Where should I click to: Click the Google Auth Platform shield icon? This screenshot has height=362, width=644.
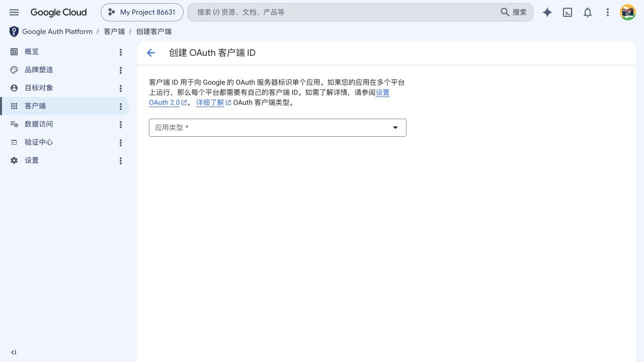14,32
